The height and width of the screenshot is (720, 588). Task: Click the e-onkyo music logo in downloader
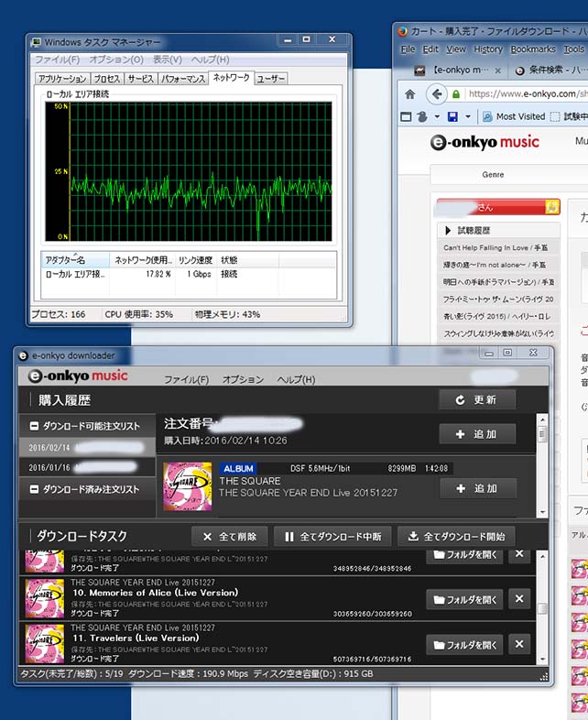78,376
